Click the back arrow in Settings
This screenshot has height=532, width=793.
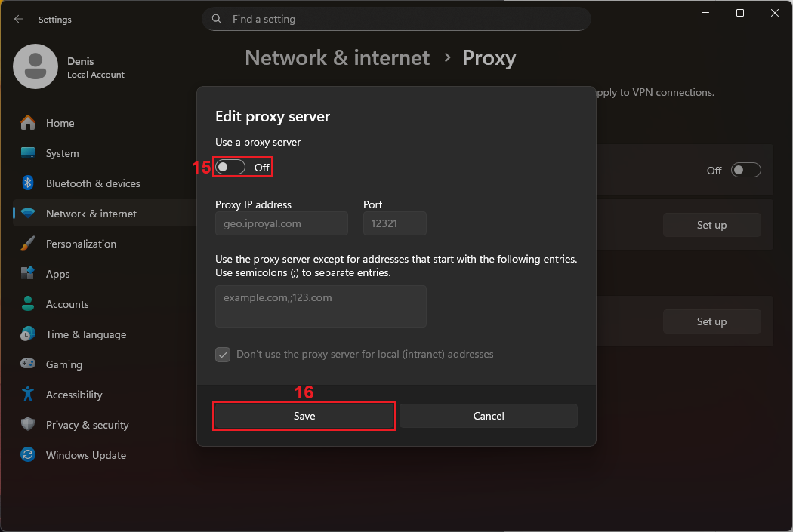pos(19,19)
